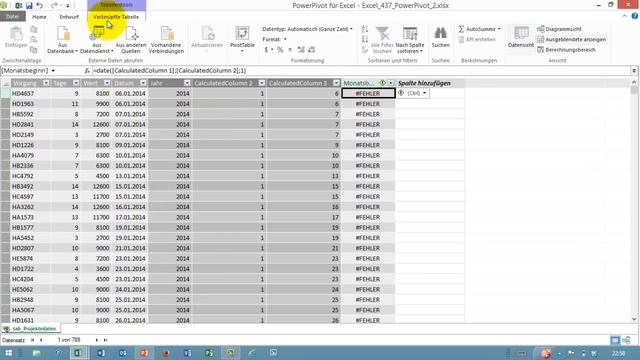Click Spalte hinzufügen column header

click(429, 83)
